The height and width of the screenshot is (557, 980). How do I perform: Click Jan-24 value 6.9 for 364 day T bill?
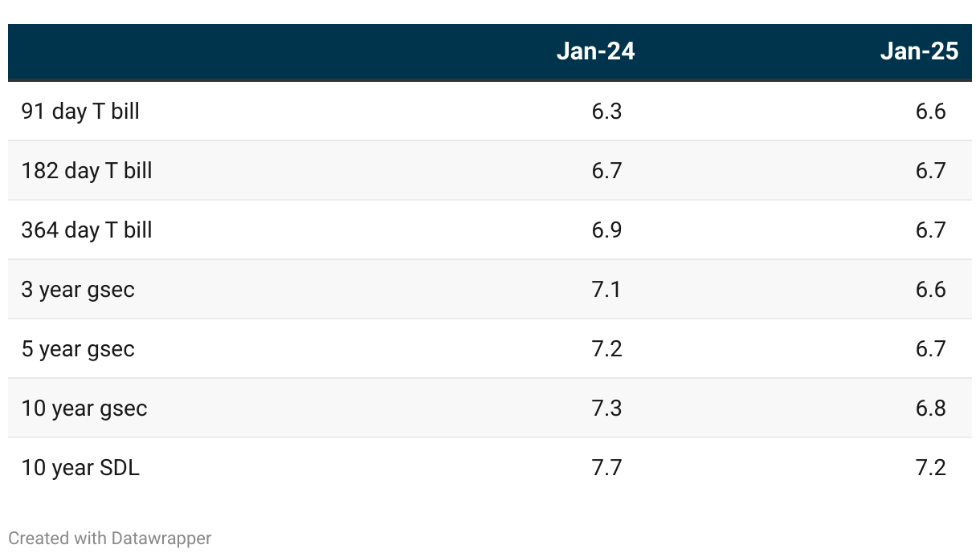(x=606, y=230)
